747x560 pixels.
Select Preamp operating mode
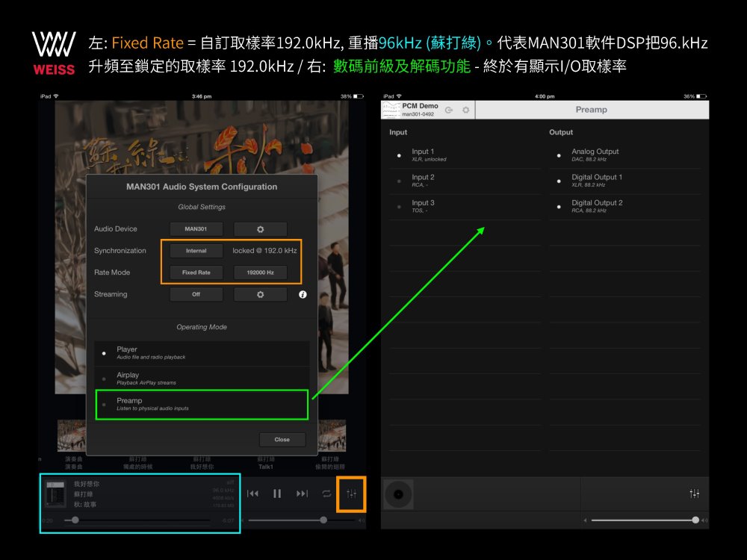point(202,404)
